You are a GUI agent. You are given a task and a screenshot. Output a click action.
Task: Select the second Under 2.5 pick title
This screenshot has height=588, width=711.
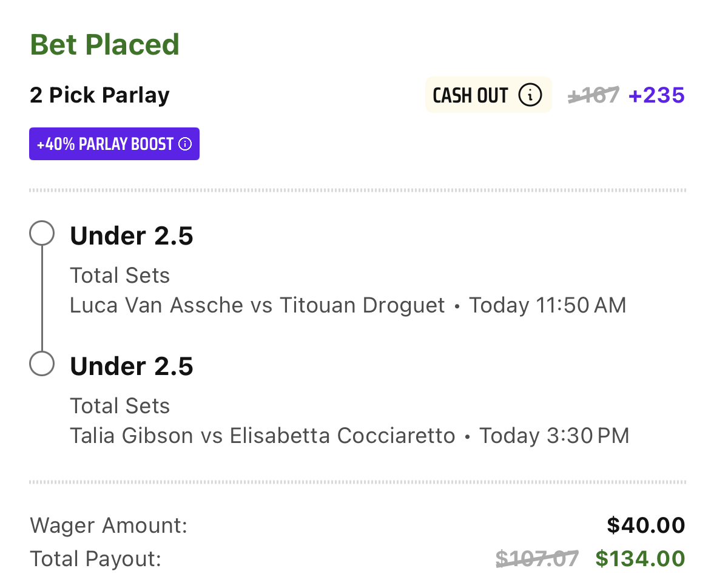click(132, 366)
